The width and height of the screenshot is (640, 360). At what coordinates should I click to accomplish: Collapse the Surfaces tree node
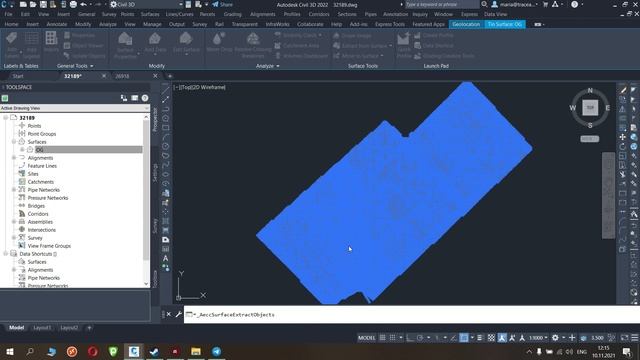coord(14,142)
